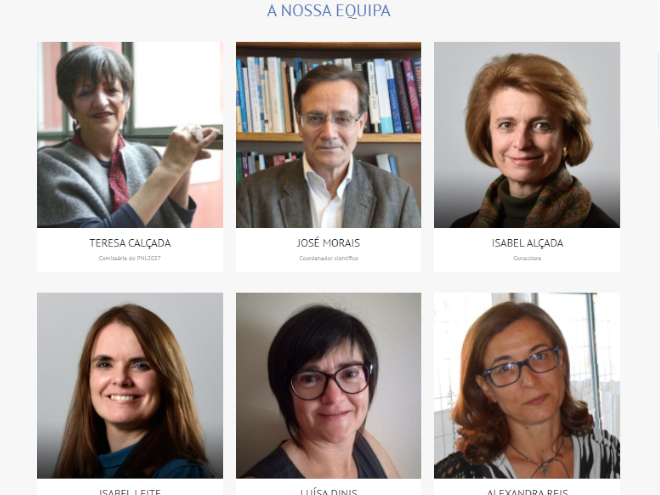Image resolution: width=660 pixels, height=495 pixels.
Task: Click the bookshelf behind José Morais
Action: [x=261, y=95]
